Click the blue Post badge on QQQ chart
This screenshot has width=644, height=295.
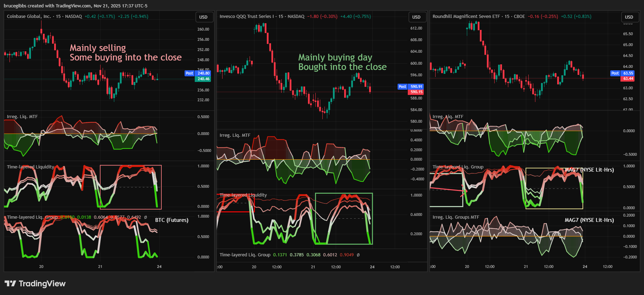coord(402,86)
